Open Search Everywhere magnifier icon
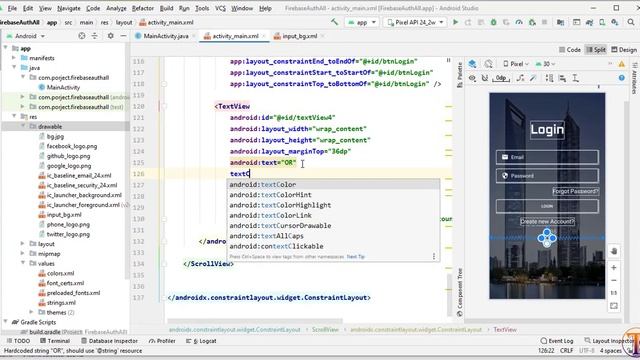The image size is (640, 360). pos(631,22)
